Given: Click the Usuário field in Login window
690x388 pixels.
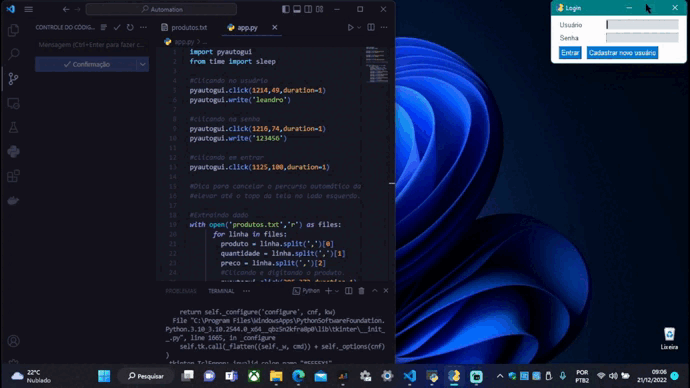Looking at the screenshot, I should click(x=642, y=25).
